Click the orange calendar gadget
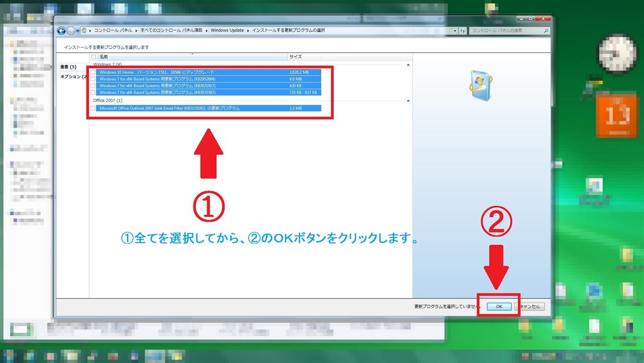This screenshot has height=363, width=644. [x=616, y=117]
